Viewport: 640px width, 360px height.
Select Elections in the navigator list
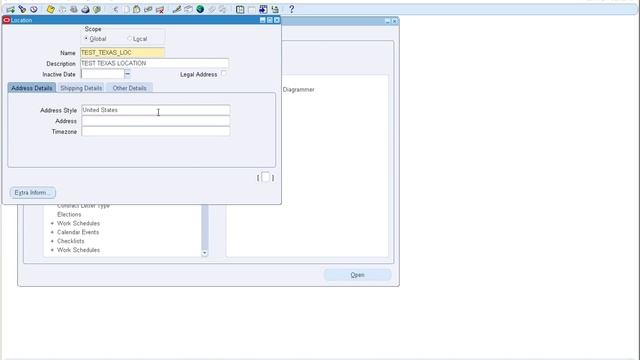pos(69,214)
